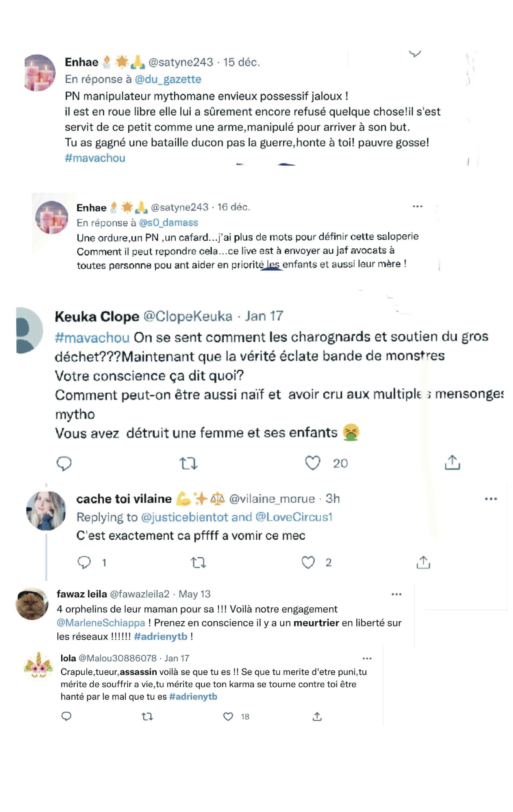
Task: Share the Keuka Clope tweet
Action: (452, 462)
